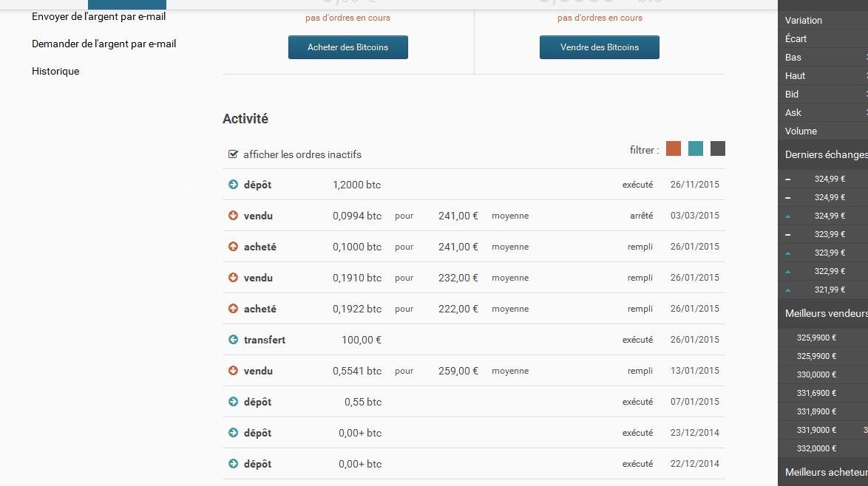868x486 pixels.
Task: Click the Haut row in side panel
Action: [823, 76]
